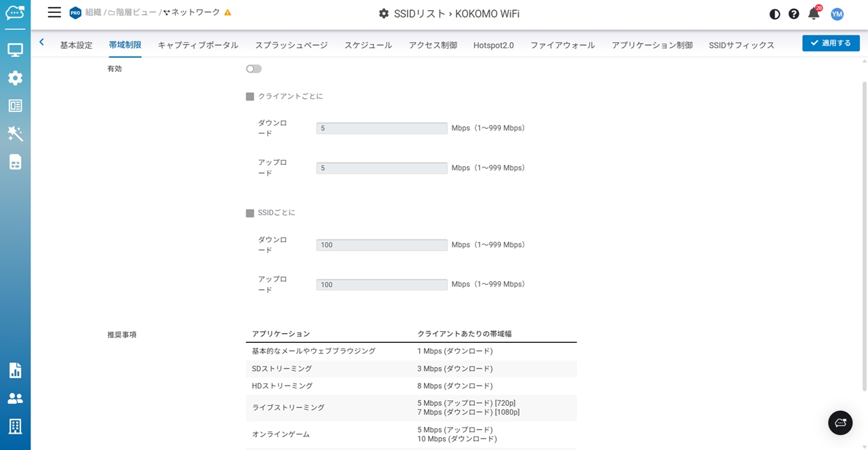Enable the 有効 bandwidth limit toggle
The image size is (868, 450).
click(x=254, y=69)
